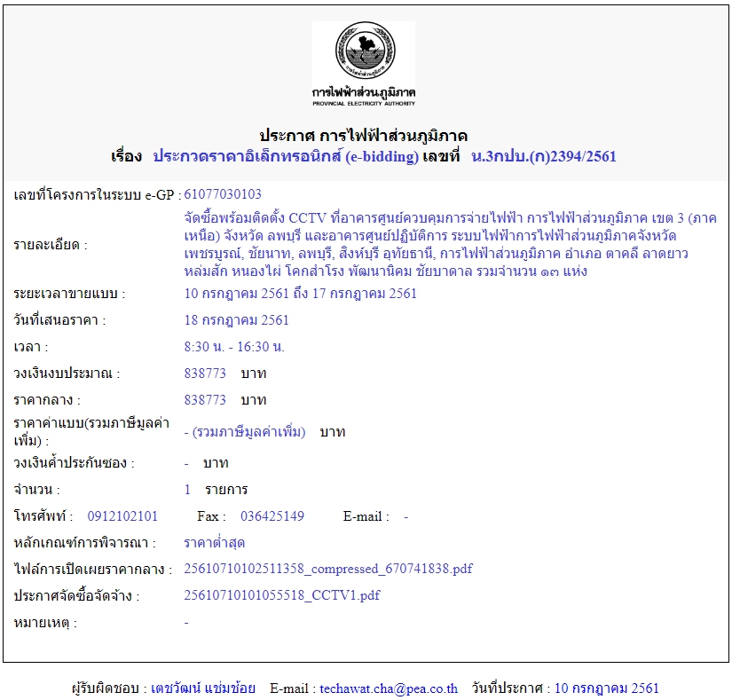732x700 pixels.
Task: Click e-GP project number 61077030103
Action: [223, 194]
